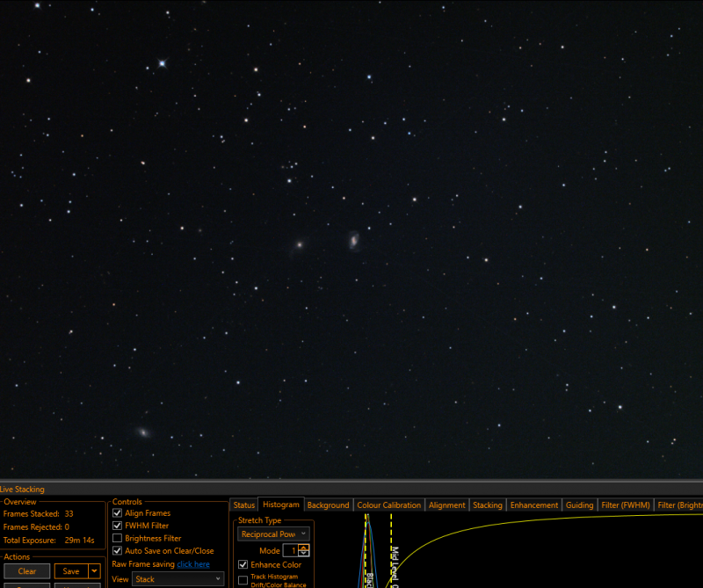Enable the Brightness Filter checkbox
Image resolution: width=703 pixels, height=588 pixels.
point(117,538)
